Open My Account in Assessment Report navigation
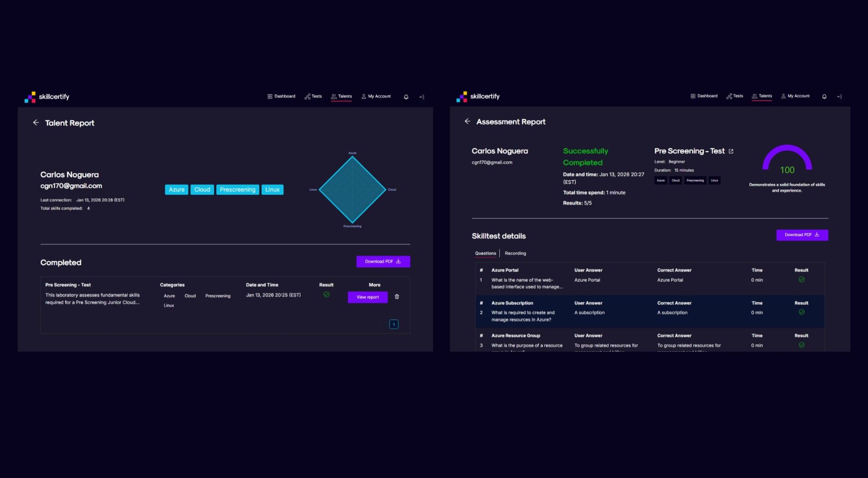Viewport: 868px width, 478px height. (x=795, y=96)
